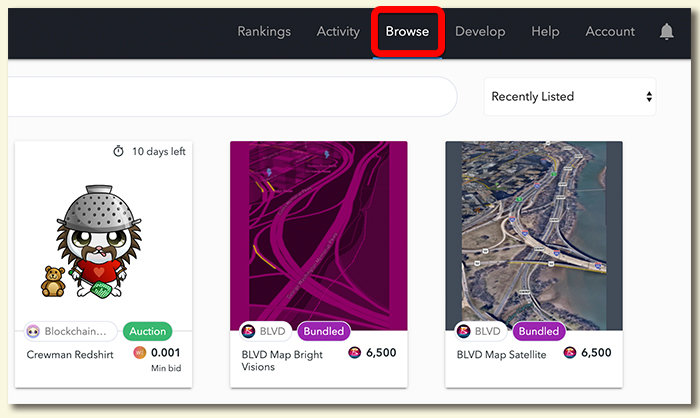Viewport: 700px width, 418px height.
Task: Click the BLVD logo on Bright Visions card
Action: pyautogui.click(x=248, y=331)
